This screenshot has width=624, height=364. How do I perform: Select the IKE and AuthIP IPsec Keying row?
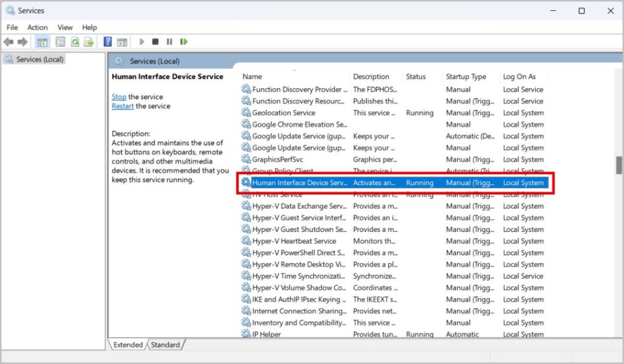click(x=394, y=299)
